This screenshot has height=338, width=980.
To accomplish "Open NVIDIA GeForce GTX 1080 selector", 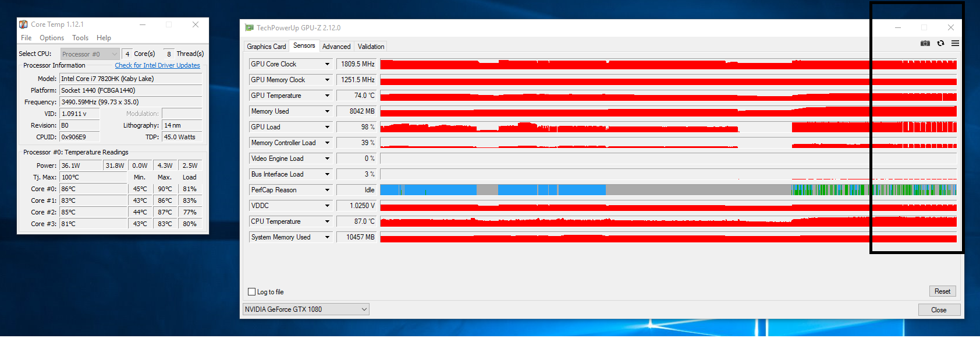I will click(x=306, y=309).
